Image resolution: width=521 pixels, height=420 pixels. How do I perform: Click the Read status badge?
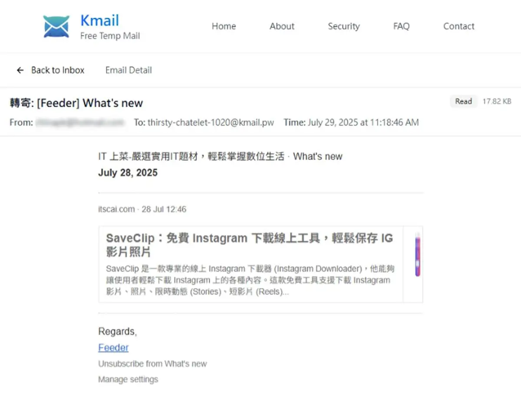click(463, 102)
